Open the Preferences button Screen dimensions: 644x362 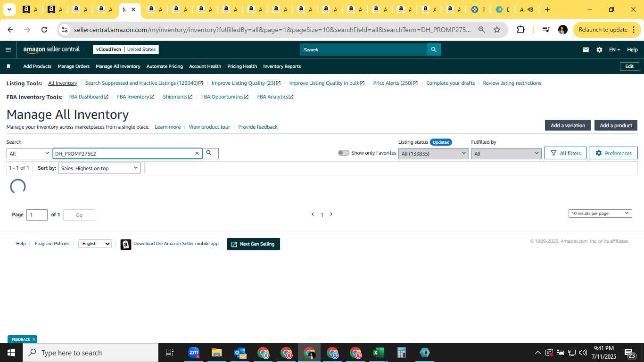tap(613, 153)
